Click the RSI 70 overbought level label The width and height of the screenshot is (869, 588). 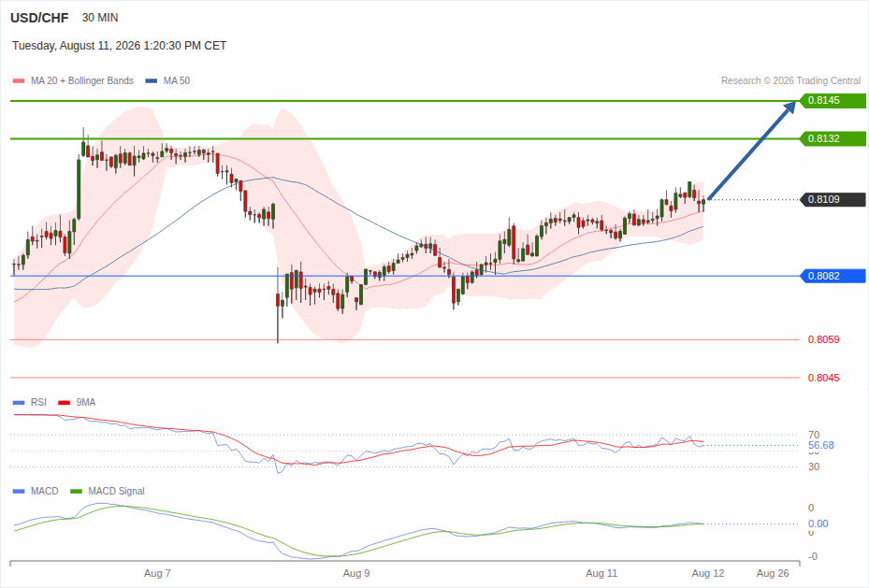pos(814,435)
